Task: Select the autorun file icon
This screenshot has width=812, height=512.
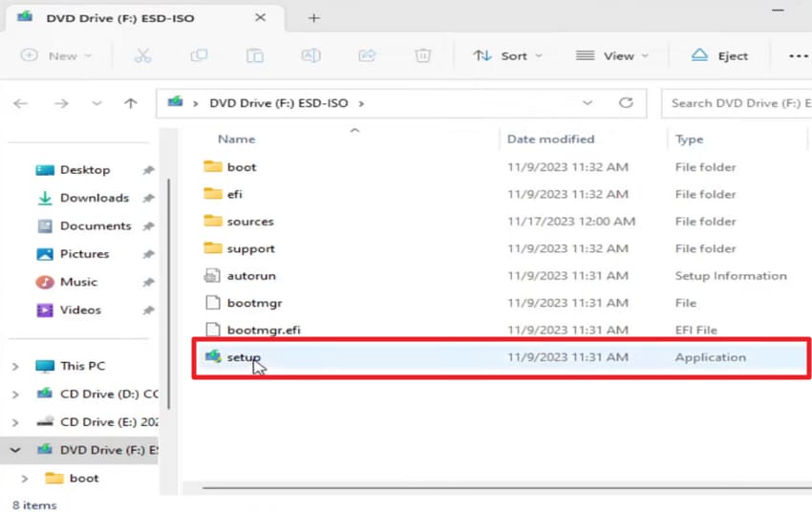Action: pos(212,275)
